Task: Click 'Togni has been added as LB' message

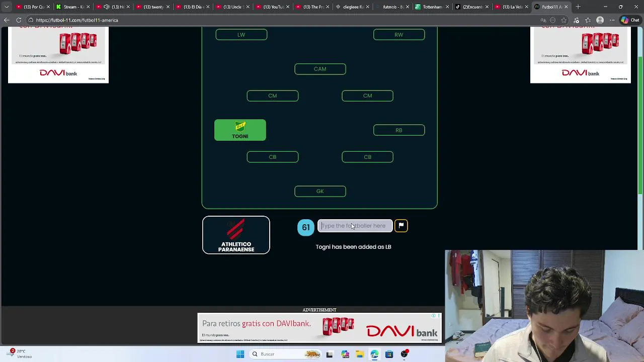Action: [353, 247]
